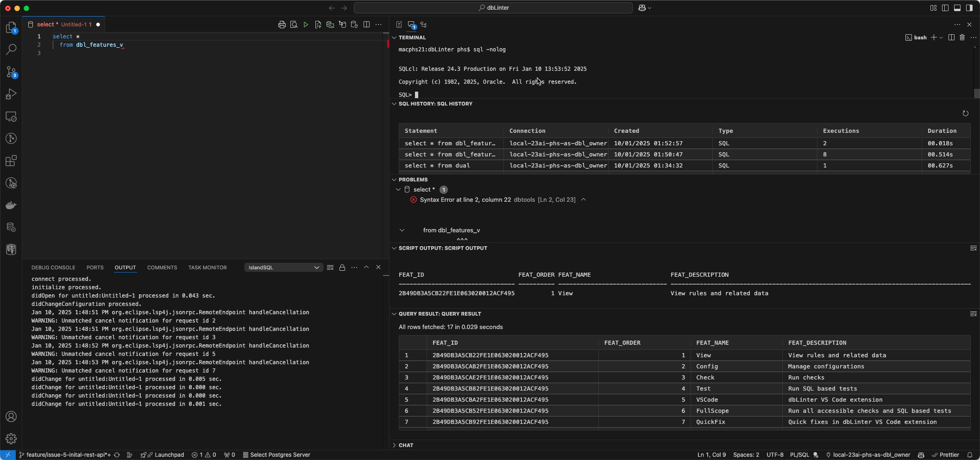980x460 pixels.
Task: Collapse the TERMINAL section
Action: point(394,37)
